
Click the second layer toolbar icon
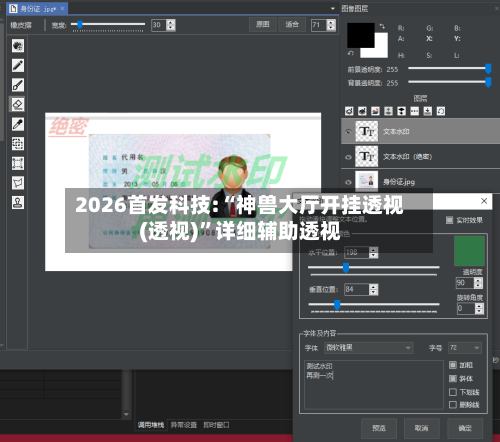pos(362,111)
